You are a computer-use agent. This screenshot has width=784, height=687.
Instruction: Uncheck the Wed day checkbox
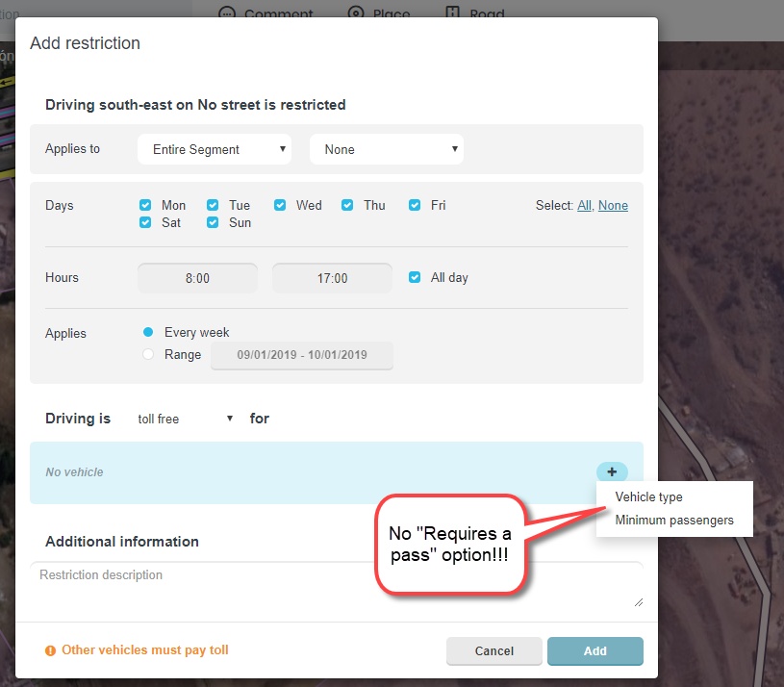[280, 205]
